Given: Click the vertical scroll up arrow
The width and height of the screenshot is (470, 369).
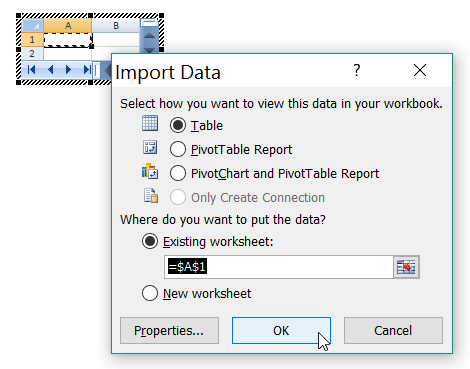Looking at the screenshot, I should coord(149,36).
